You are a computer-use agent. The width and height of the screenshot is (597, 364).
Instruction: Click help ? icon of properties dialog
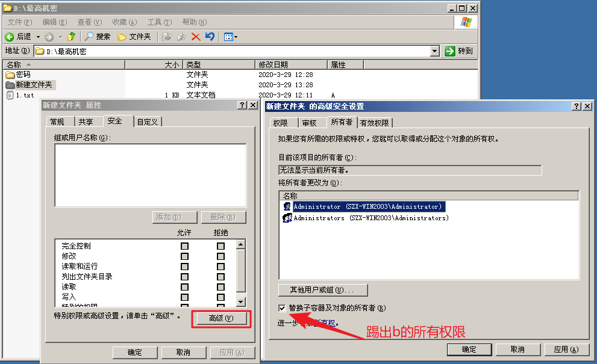[x=242, y=105]
